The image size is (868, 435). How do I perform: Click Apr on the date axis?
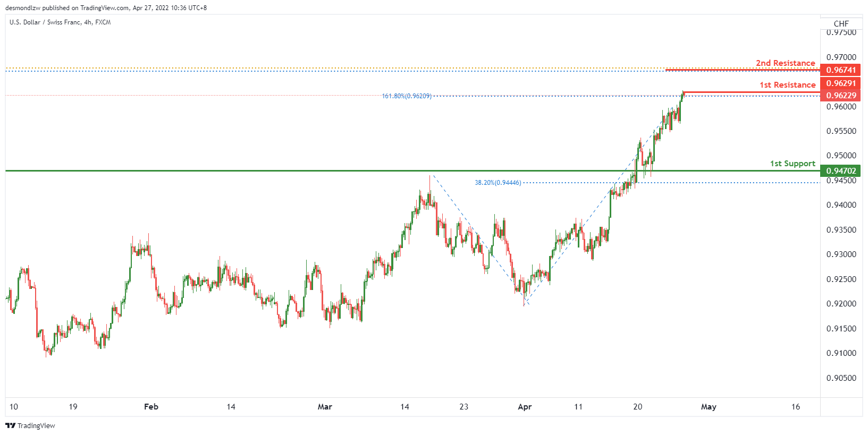click(524, 407)
